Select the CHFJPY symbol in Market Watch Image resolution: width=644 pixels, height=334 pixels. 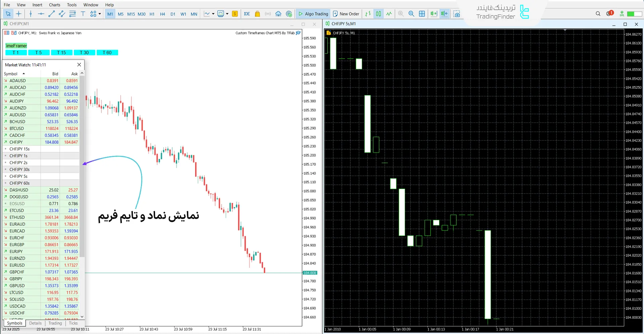pos(16,142)
